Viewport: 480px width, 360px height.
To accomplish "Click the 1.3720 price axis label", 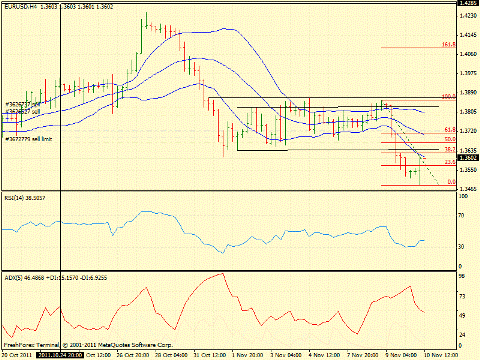I will click(x=468, y=131).
